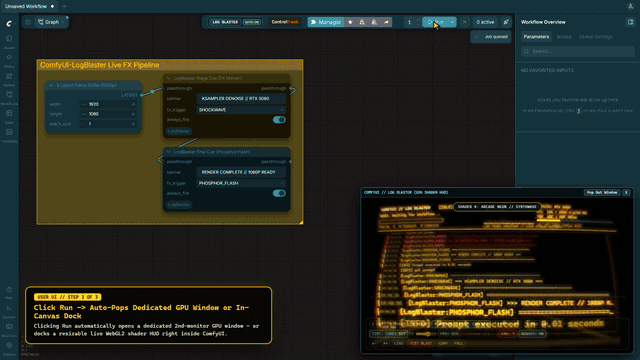Switch to the Global Settings tab

coord(596,37)
